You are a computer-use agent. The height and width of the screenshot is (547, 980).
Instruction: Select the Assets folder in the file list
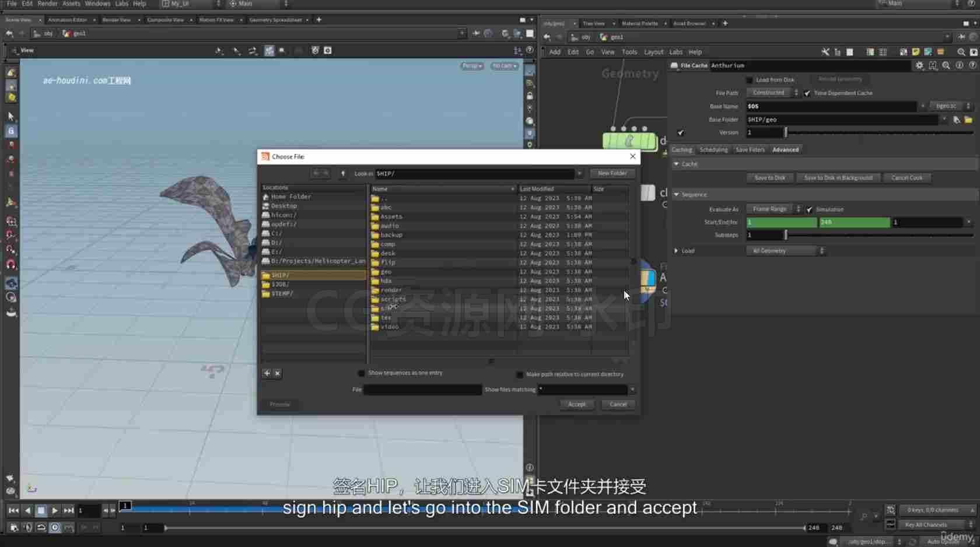(x=391, y=216)
